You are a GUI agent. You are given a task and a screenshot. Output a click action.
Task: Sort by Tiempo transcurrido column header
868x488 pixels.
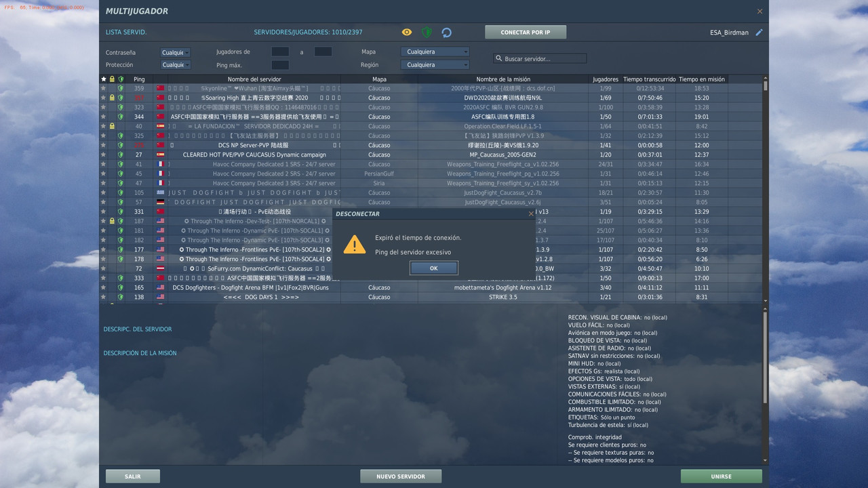(650, 79)
